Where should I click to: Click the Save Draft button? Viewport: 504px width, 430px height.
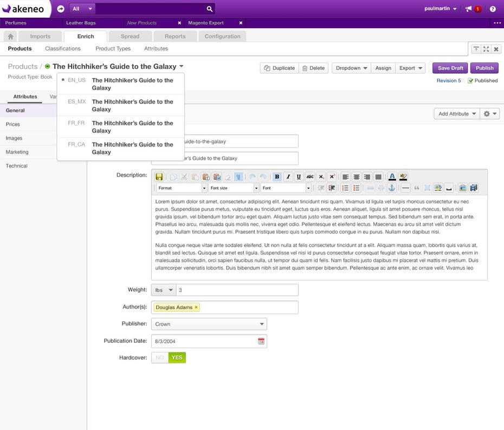450,68
